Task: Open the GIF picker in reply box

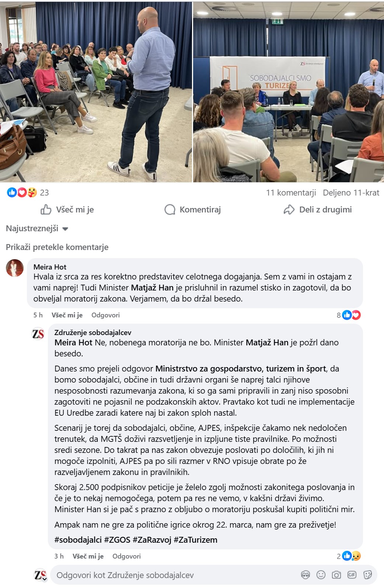Action: (x=352, y=575)
